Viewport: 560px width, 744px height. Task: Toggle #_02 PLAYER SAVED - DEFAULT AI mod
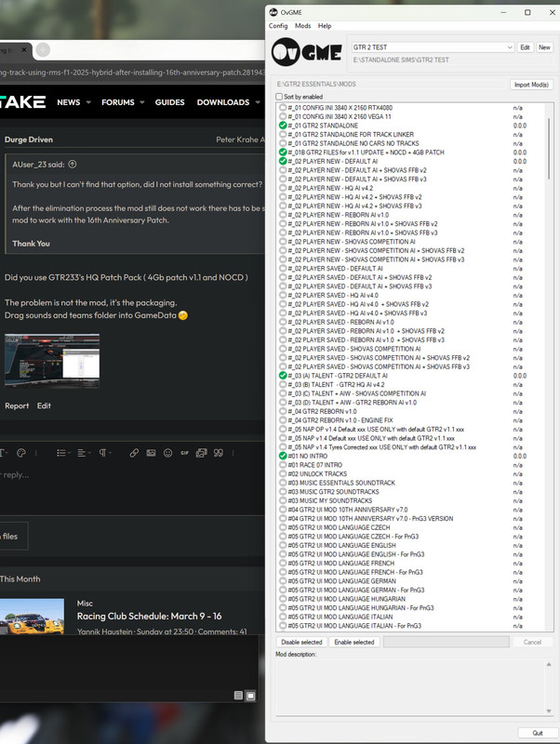tap(283, 269)
